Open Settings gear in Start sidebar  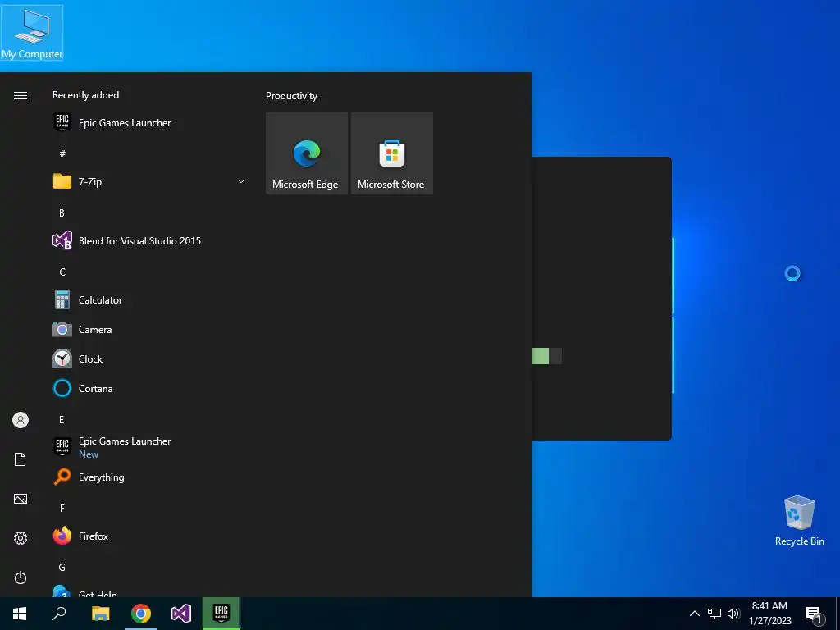click(x=21, y=538)
